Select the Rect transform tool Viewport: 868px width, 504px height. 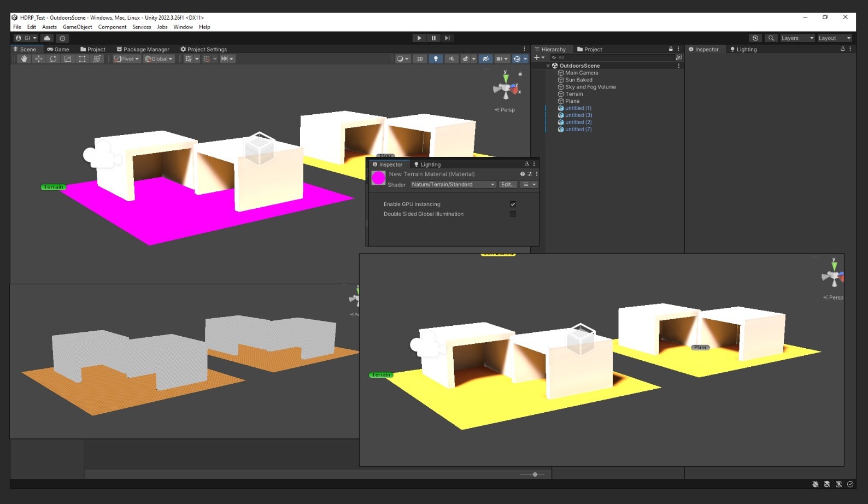[82, 59]
